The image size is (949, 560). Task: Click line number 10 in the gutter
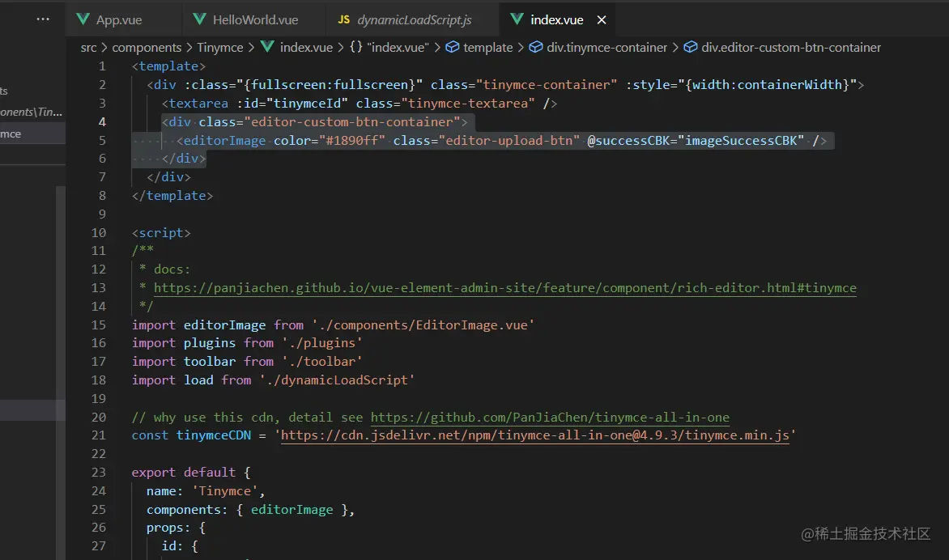(x=99, y=233)
